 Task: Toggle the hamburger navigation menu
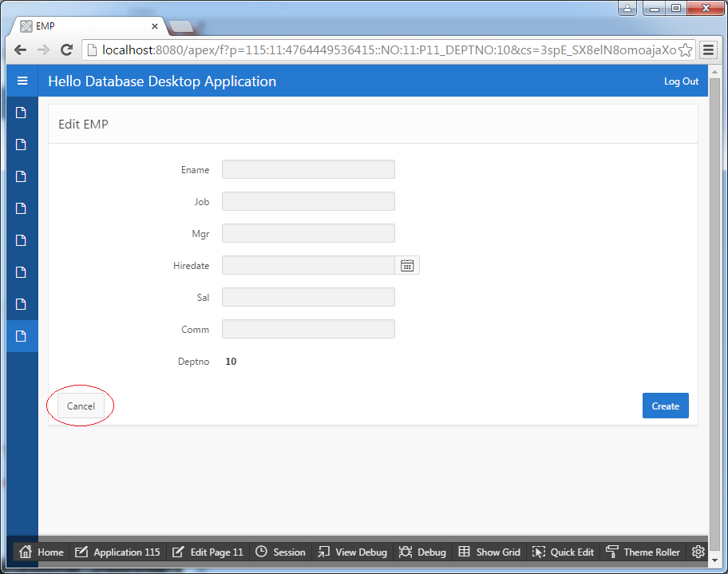(x=22, y=81)
